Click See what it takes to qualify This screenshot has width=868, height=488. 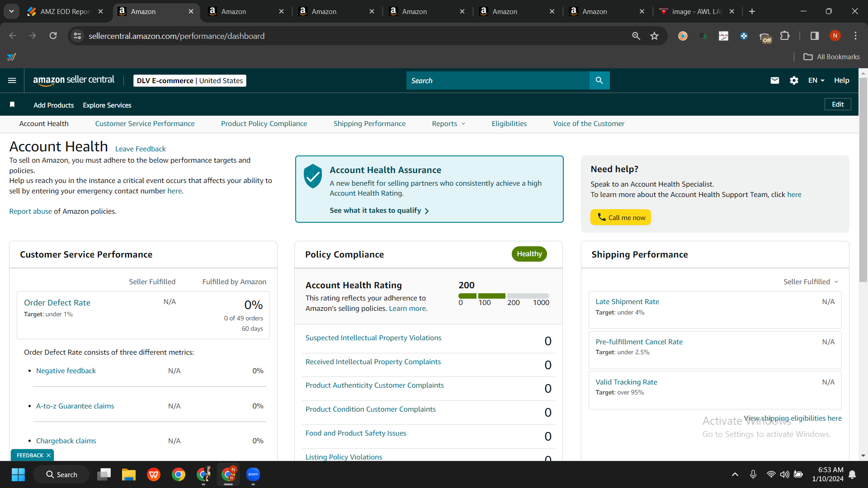(x=379, y=211)
